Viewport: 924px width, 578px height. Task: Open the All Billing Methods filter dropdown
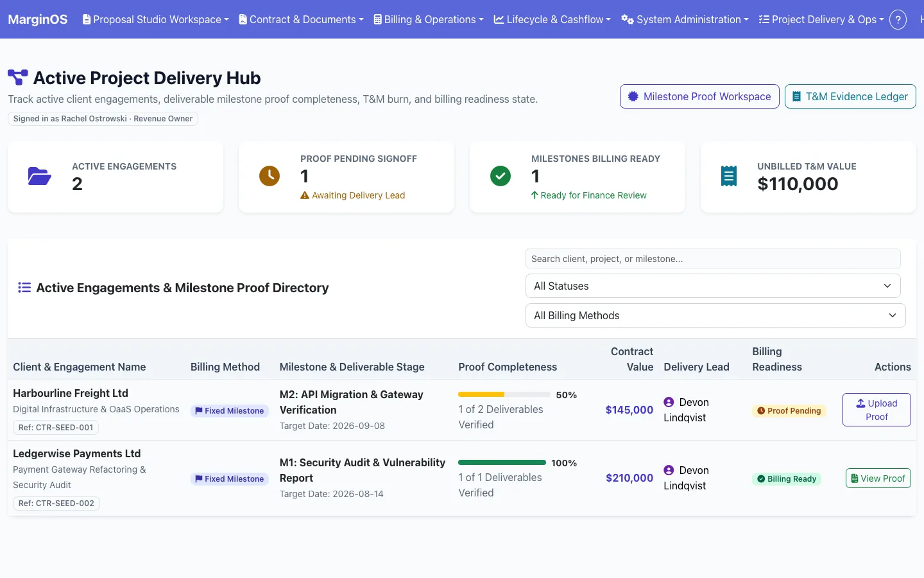tap(715, 315)
